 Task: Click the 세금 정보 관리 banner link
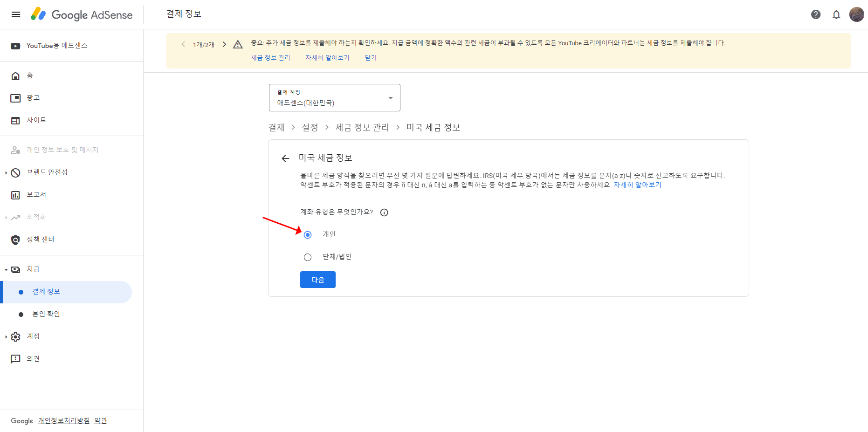pyautogui.click(x=270, y=58)
